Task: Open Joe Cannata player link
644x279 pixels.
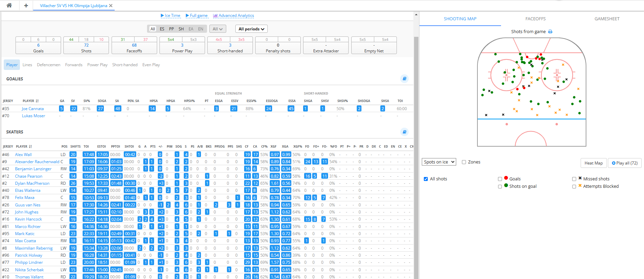Action: pos(33,109)
